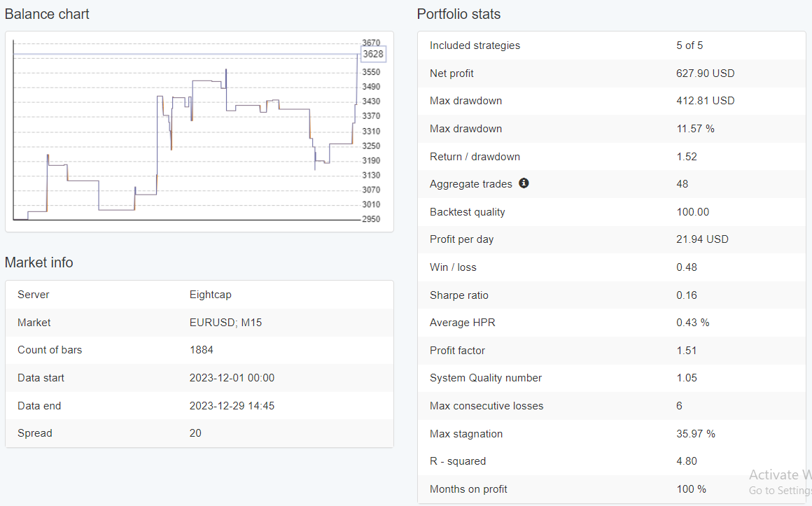
Task: Select the Balance chart heading
Action: (47, 14)
